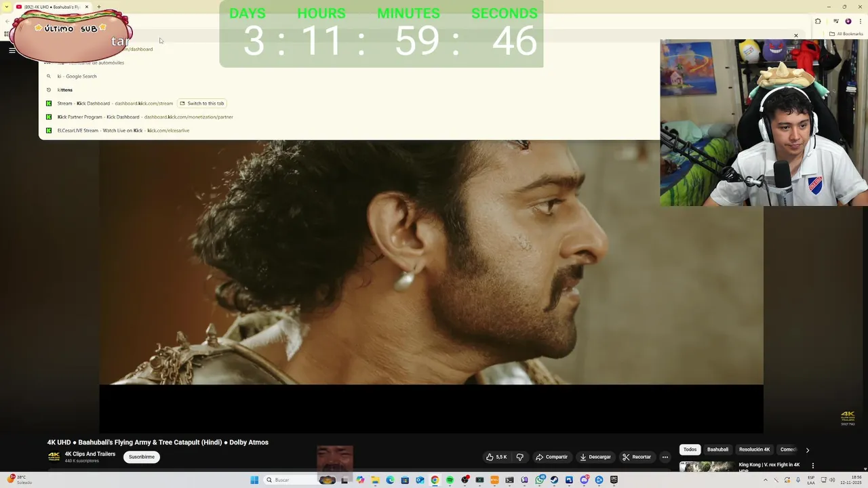Open Microsoft Edge from the taskbar
This screenshot has width=868, height=488.
pos(390,480)
